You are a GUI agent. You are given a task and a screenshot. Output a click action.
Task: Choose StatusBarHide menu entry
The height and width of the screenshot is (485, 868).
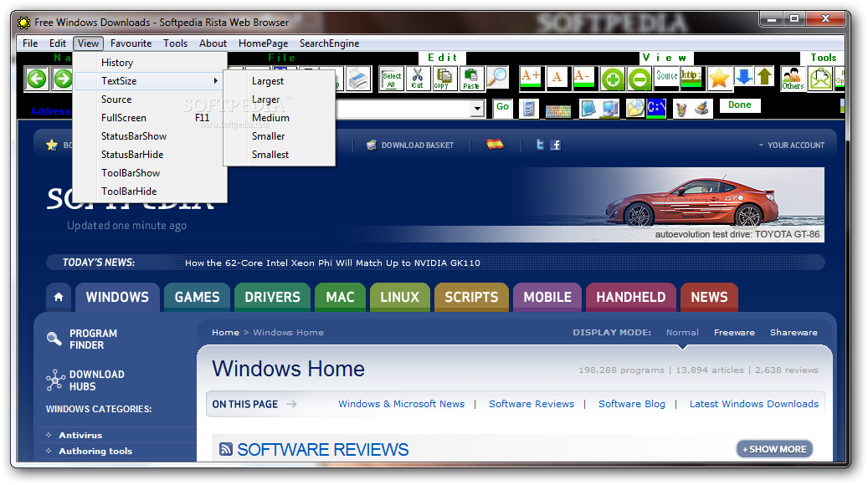tap(150, 155)
